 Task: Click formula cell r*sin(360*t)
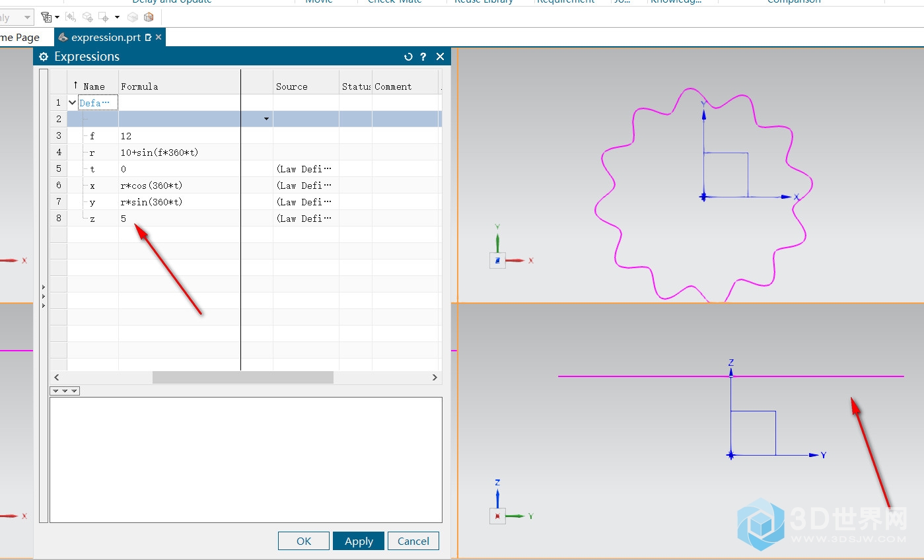pos(151,202)
